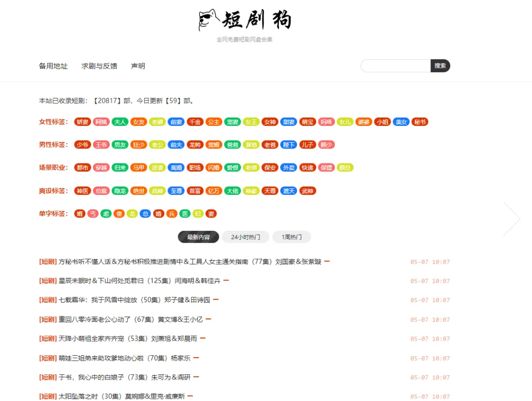Click the single-character tag 医
The width and height of the screenshot is (532, 401).
pos(185,214)
